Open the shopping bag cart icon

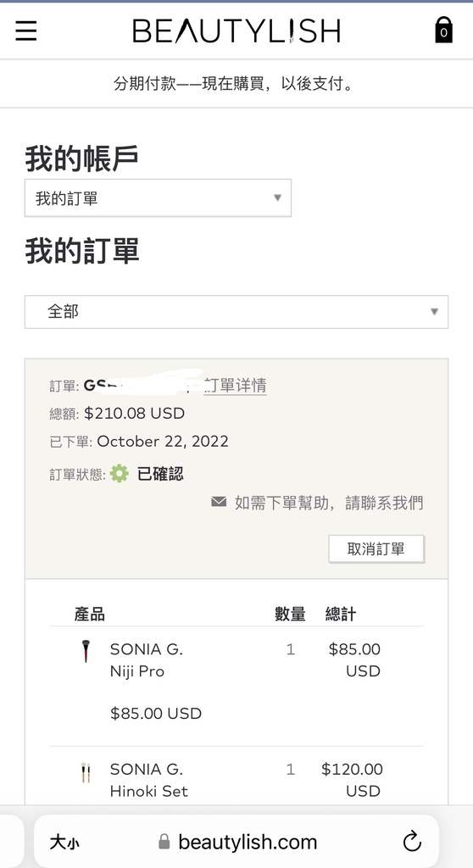[x=443, y=30]
